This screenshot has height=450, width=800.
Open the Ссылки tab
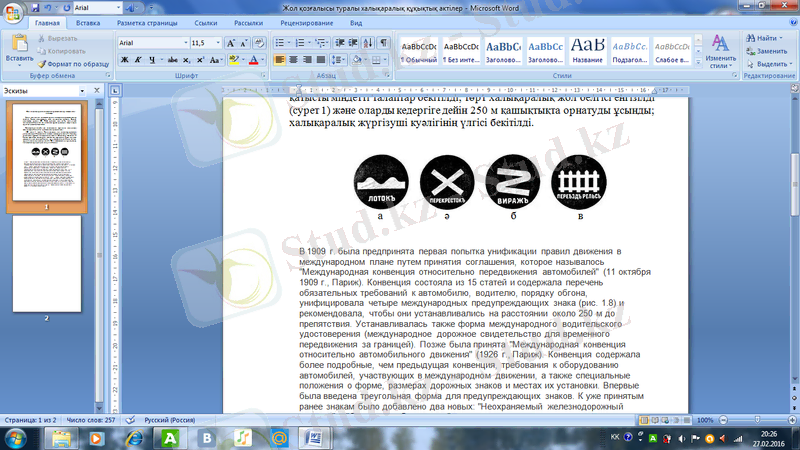pos(206,23)
